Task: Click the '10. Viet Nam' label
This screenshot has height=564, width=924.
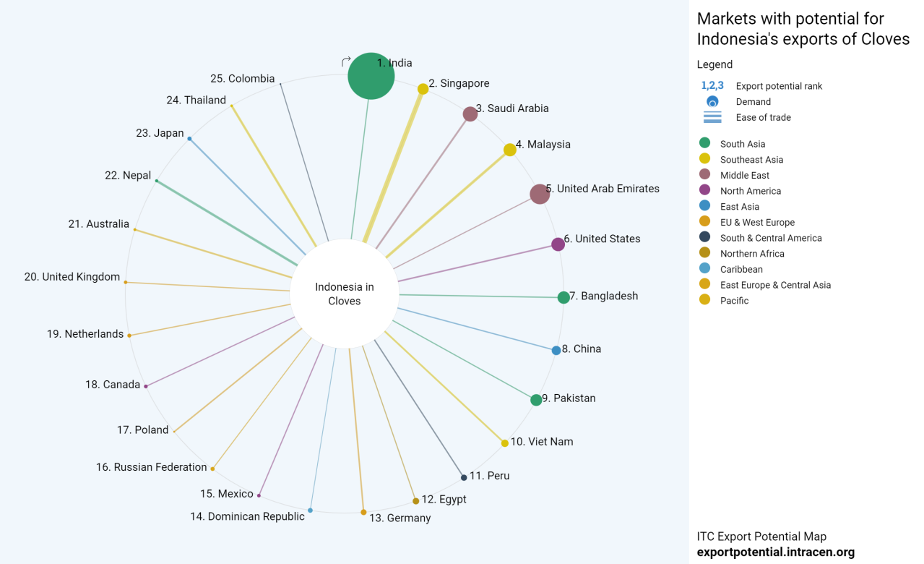Action: 542,442
